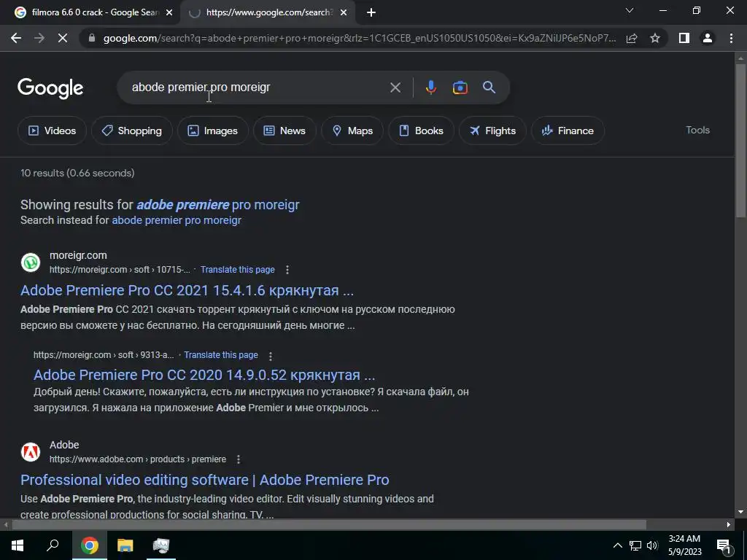Viewport: 747px width, 560px height.
Task: Open Chrome three-dot menu
Action: [731, 38]
